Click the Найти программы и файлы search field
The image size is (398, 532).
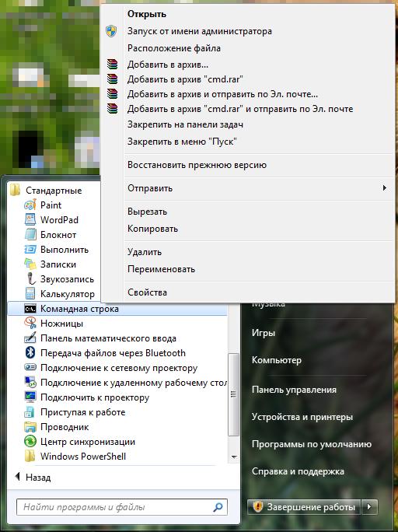point(122,507)
